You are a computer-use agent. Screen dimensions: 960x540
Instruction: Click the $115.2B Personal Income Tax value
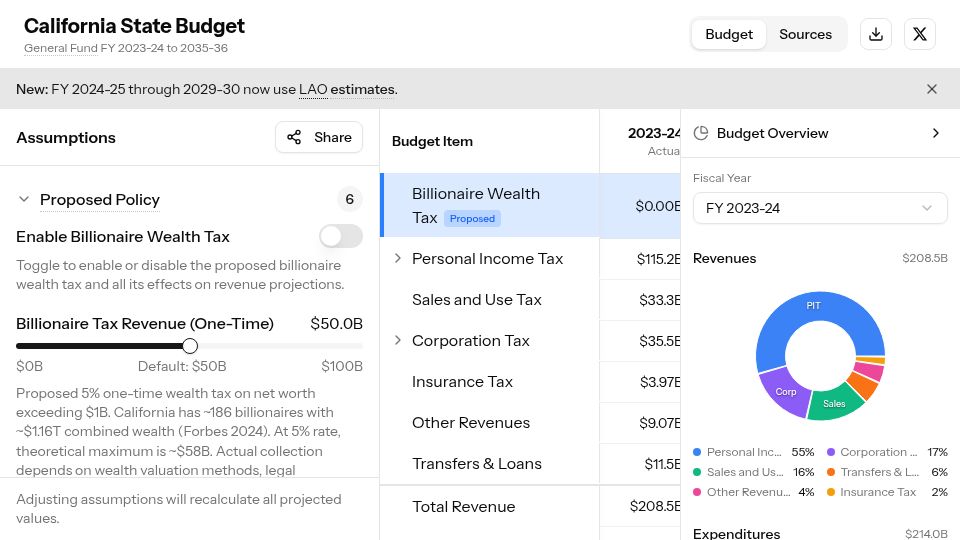click(x=658, y=259)
